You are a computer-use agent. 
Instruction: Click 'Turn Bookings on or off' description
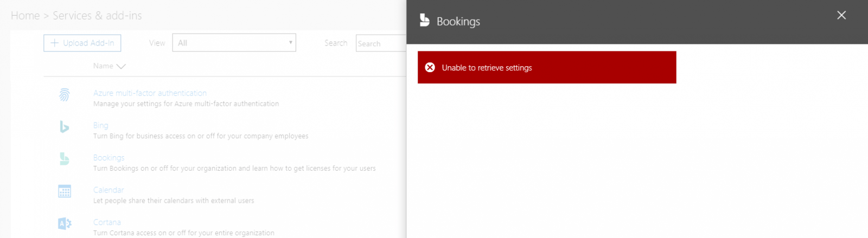click(234, 169)
